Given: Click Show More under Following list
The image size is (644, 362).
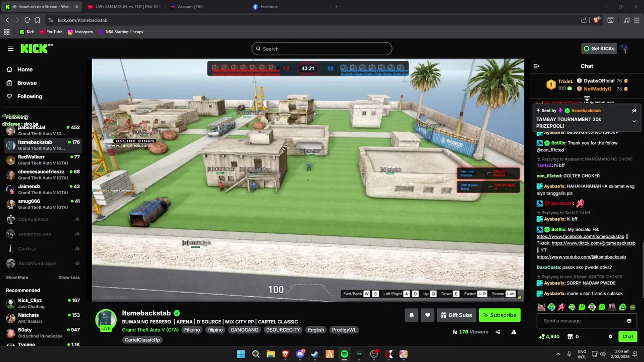Looking at the screenshot, I should pyautogui.click(x=17, y=278).
